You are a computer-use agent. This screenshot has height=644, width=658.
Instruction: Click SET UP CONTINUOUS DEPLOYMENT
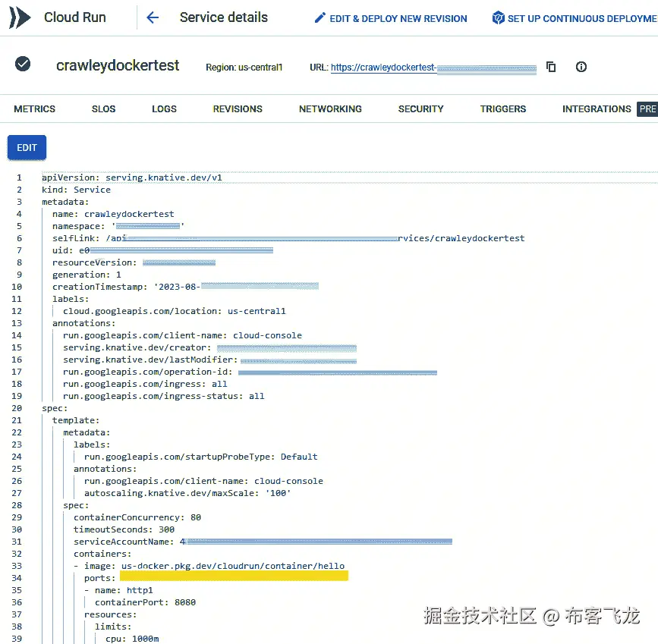581,17
